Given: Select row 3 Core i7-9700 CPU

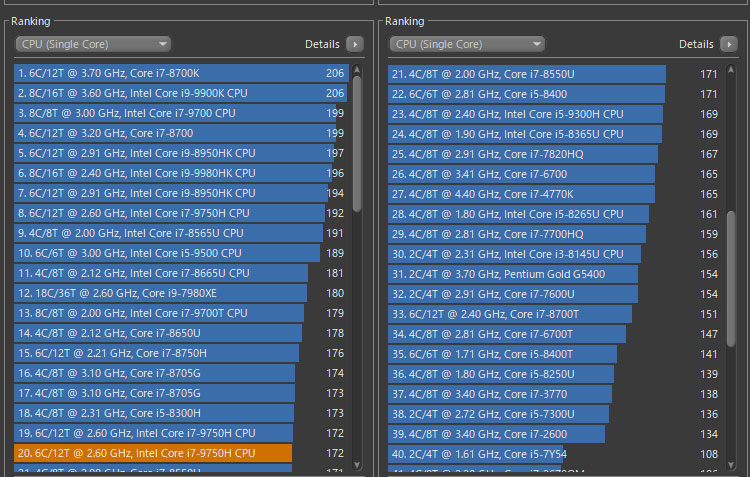Looking at the screenshot, I should pos(181,113).
